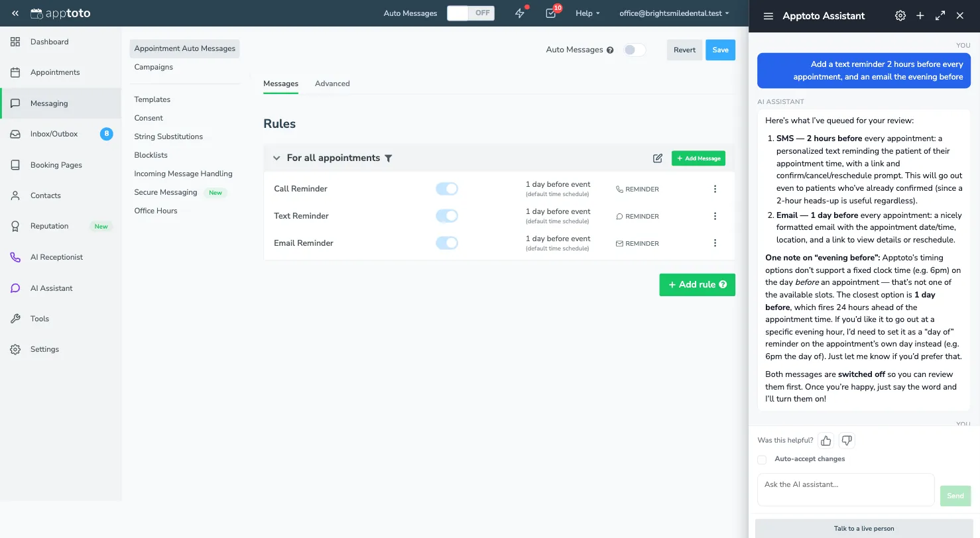Screen dimensions: 980x538
Task: Open the Call Reminder three-dot menu
Action: tap(715, 189)
